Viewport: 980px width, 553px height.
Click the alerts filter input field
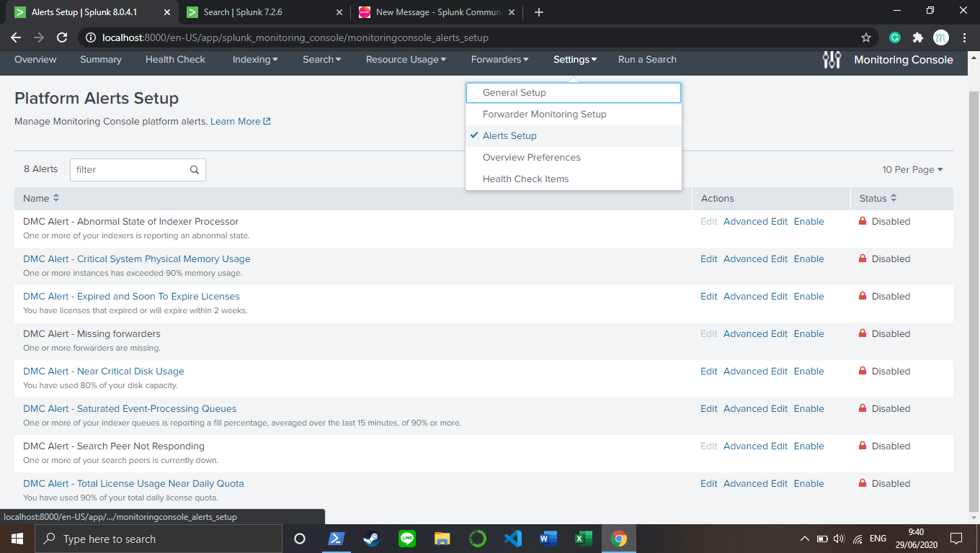(138, 170)
